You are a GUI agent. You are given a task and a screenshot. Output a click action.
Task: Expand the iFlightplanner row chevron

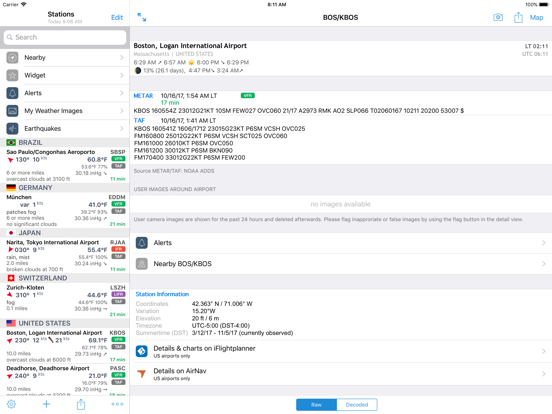tap(544, 351)
